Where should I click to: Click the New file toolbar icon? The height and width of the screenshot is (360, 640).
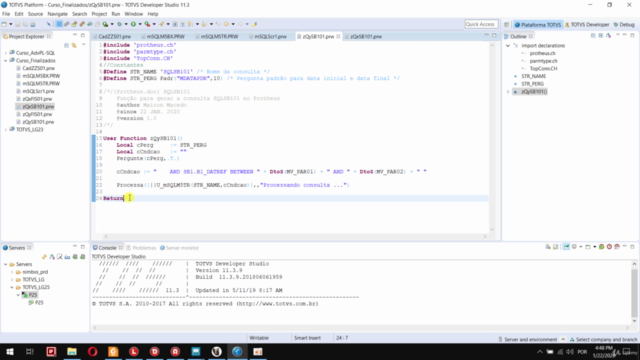click(4, 24)
